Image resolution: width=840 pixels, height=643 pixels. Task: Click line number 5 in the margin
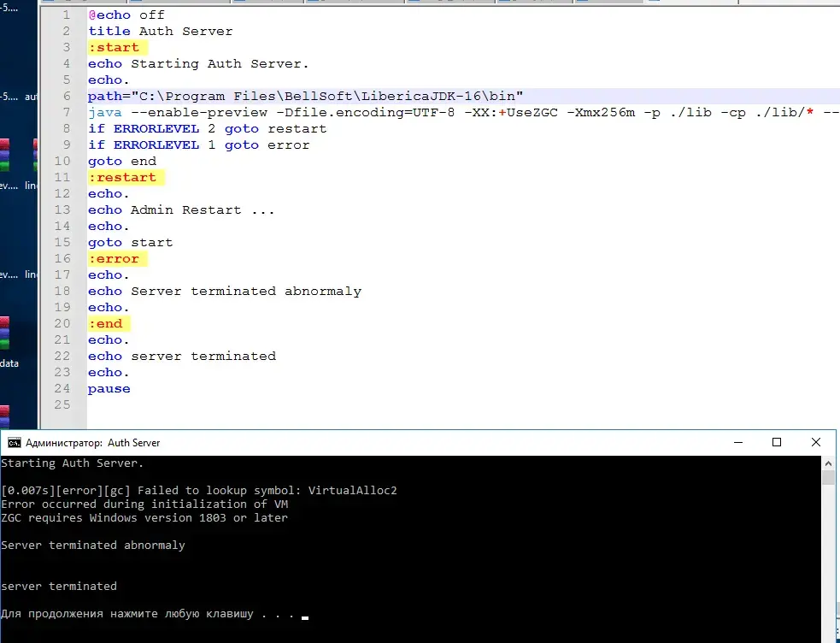click(66, 80)
